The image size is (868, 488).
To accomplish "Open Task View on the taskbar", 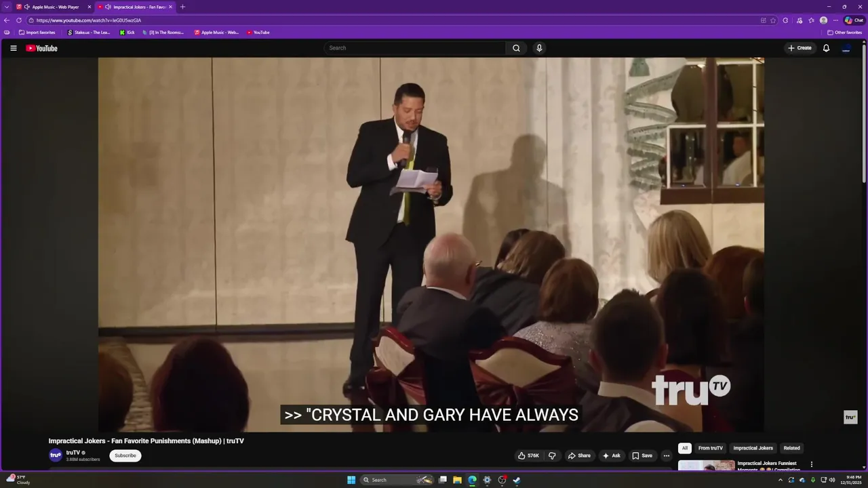I will click(x=443, y=480).
